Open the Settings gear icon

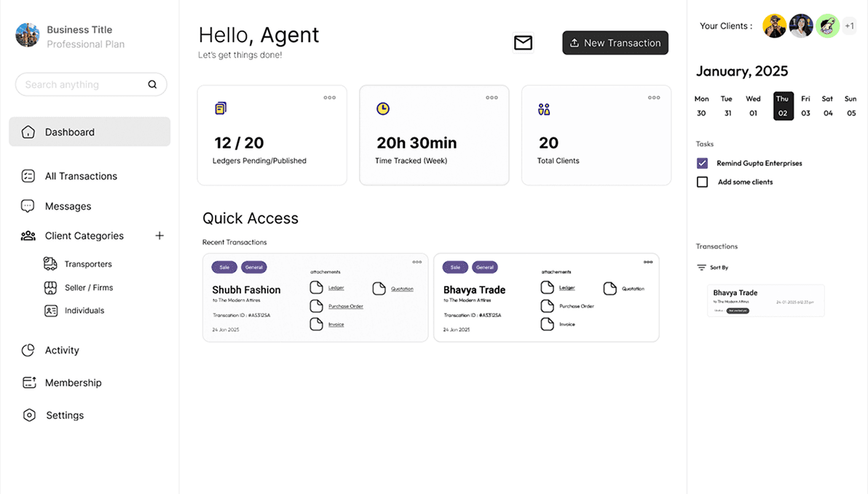[x=29, y=415]
